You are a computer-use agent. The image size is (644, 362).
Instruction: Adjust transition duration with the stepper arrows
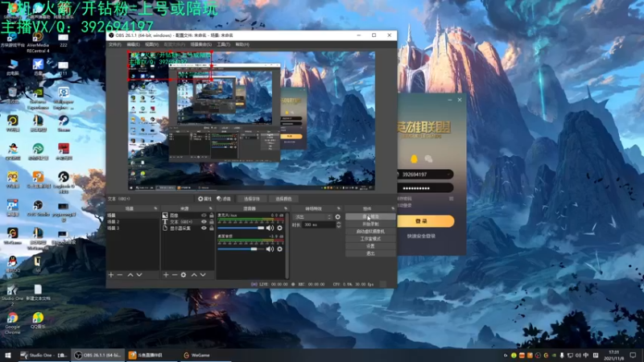pos(338,224)
